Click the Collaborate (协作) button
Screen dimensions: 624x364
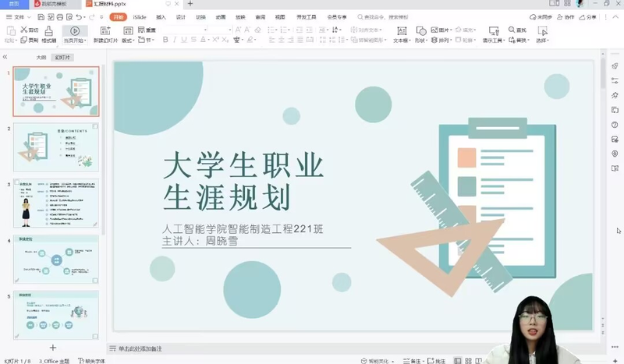pos(565,16)
